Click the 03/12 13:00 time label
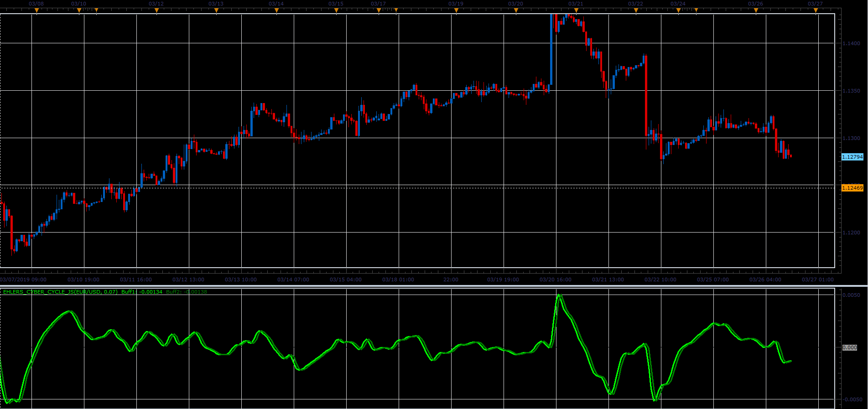This screenshot has width=868, height=409. 188,280
